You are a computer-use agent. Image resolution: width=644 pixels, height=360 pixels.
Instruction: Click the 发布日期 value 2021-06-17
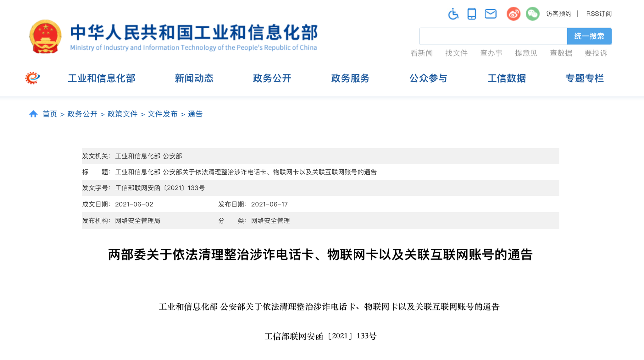tap(269, 204)
